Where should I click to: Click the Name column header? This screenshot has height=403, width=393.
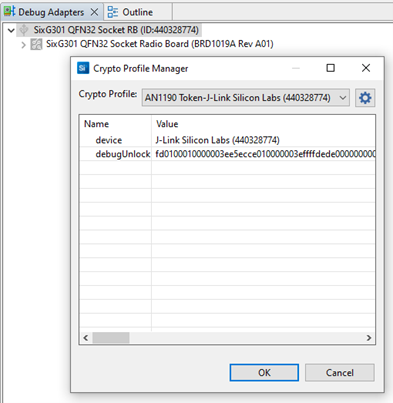coord(115,124)
